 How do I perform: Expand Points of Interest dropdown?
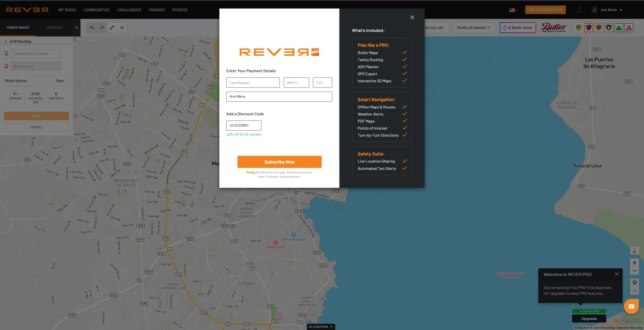point(474,27)
